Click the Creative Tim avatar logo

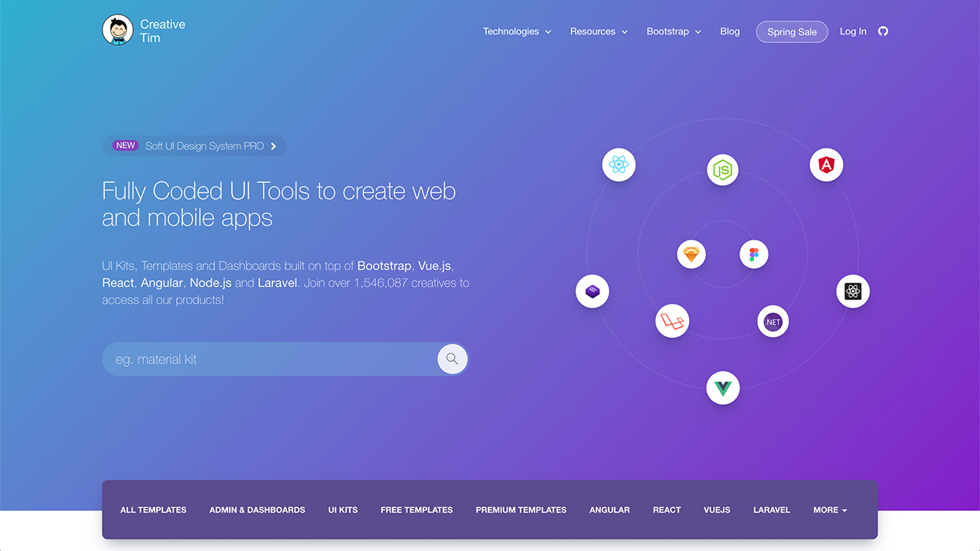coord(118,30)
